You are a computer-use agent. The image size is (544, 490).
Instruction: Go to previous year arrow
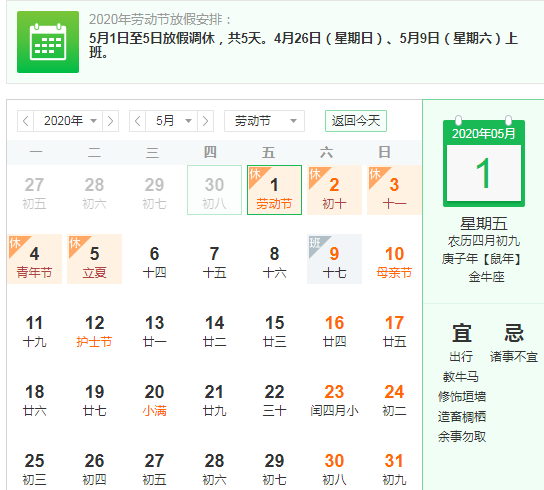pos(25,121)
